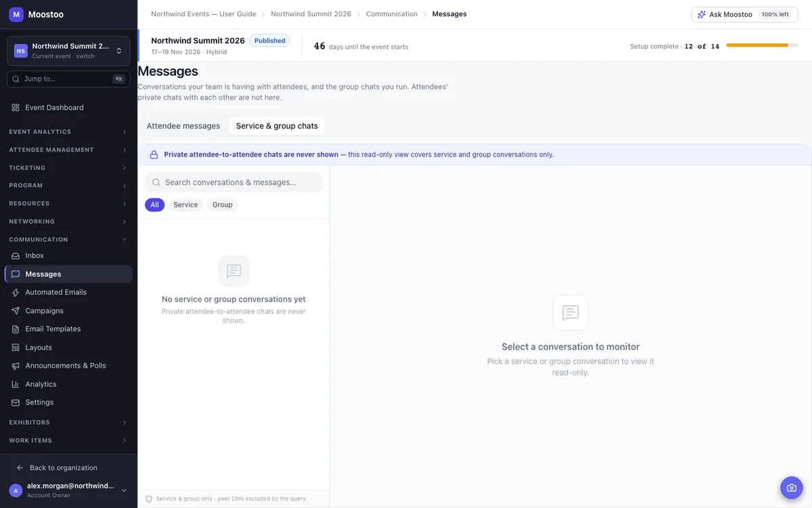
Task: Switch to Attendee messages tab
Action: 183,126
